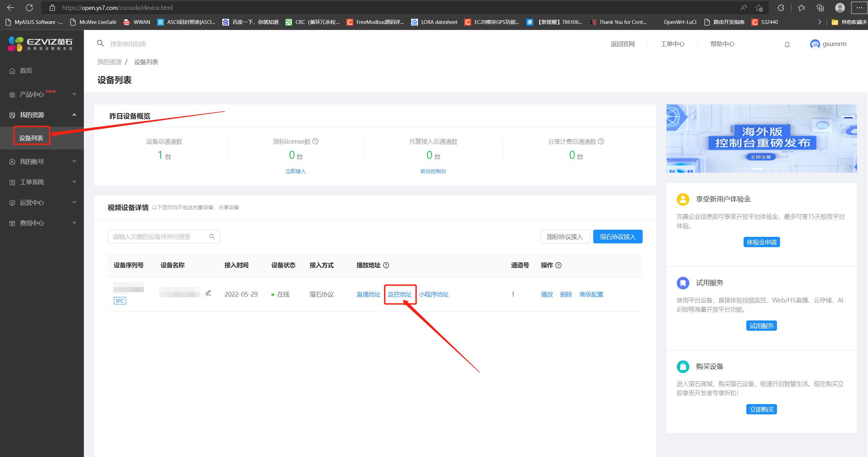Click help icon next to 操作 header

coord(558,265)
